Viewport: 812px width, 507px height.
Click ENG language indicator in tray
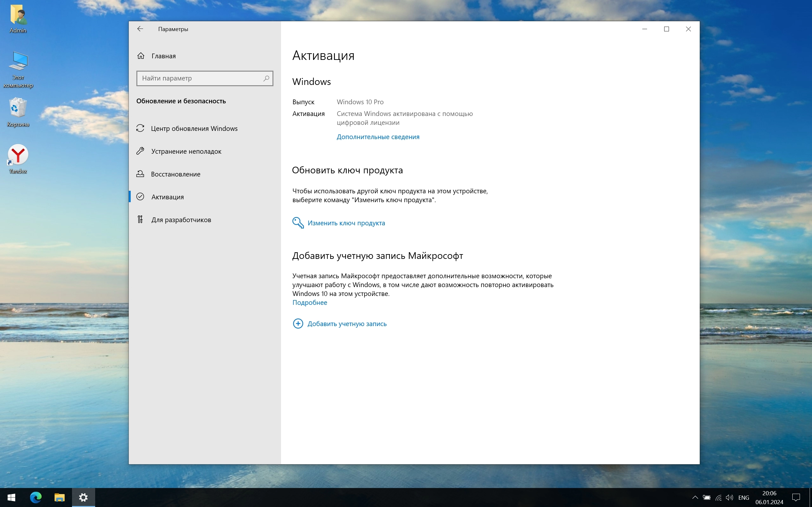tap(743, 497)
